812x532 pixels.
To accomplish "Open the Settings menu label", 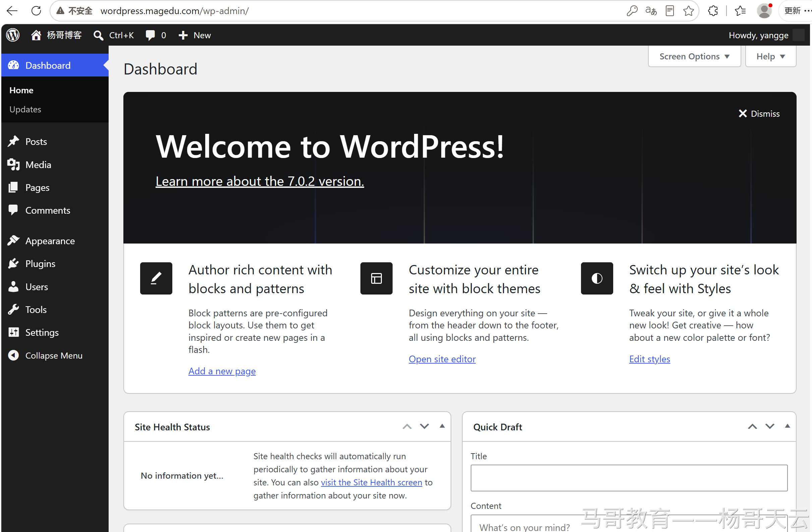I will click(x=42, y=332).
